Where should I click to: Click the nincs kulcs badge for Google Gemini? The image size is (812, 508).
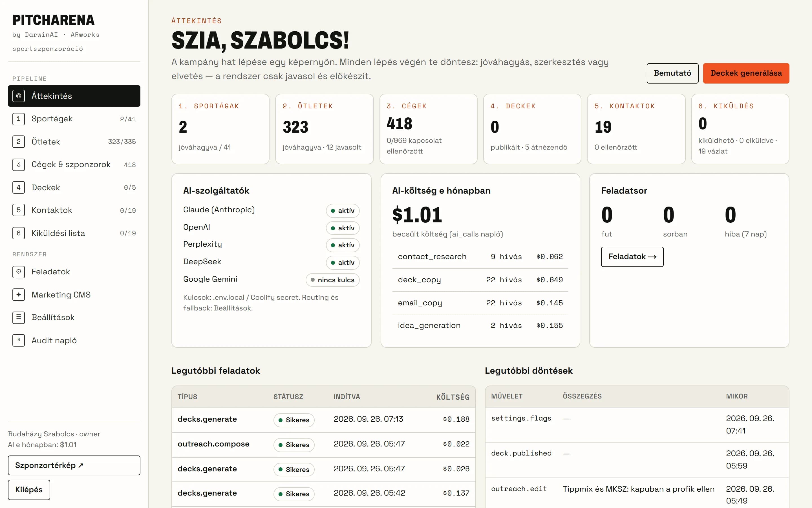click(332, 280)
